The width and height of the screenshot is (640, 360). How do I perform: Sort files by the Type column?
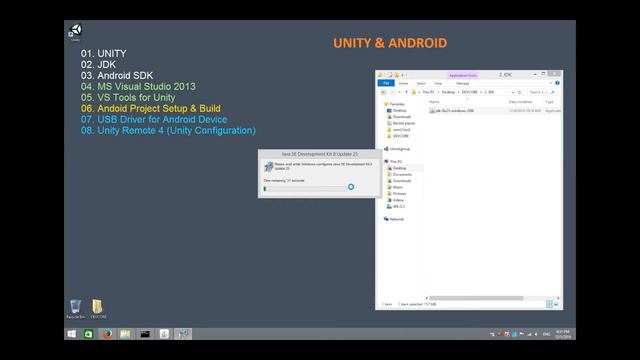click(x=549, y=102)
